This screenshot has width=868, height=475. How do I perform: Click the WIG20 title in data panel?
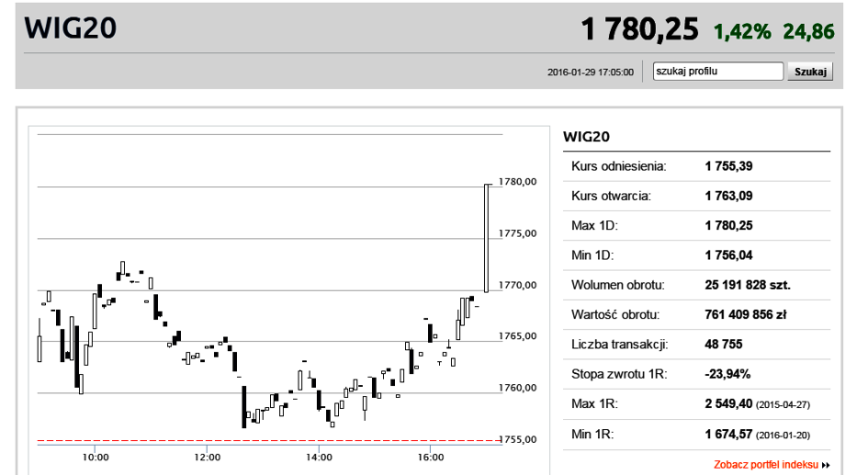click(586, 137)
